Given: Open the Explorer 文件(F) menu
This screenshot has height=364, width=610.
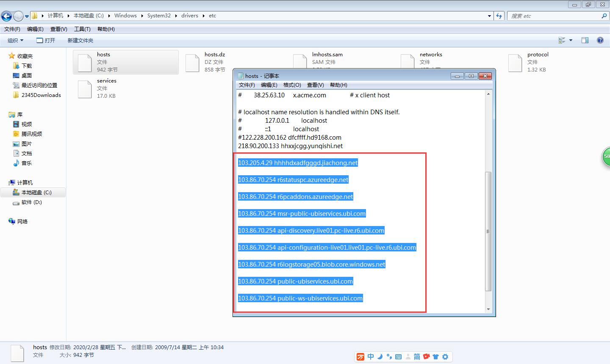Looking at the screenshot, I should click(12, 29).
